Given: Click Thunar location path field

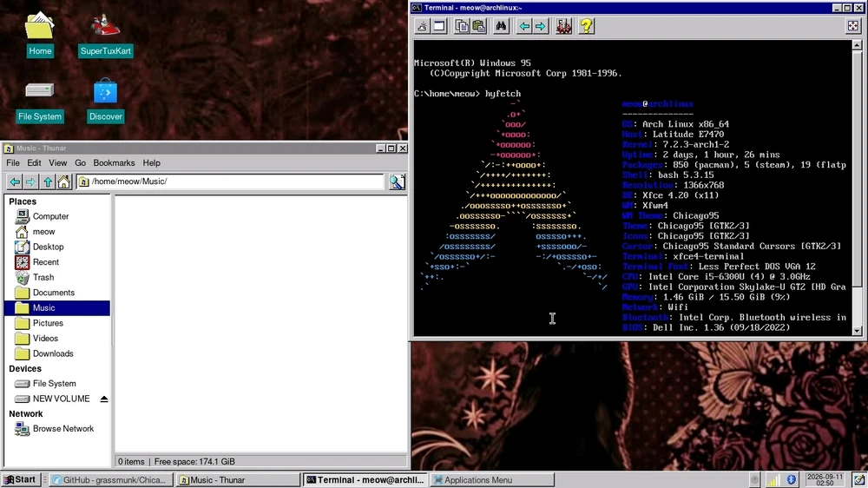Looking at the screenshot, I should point(230,181).
